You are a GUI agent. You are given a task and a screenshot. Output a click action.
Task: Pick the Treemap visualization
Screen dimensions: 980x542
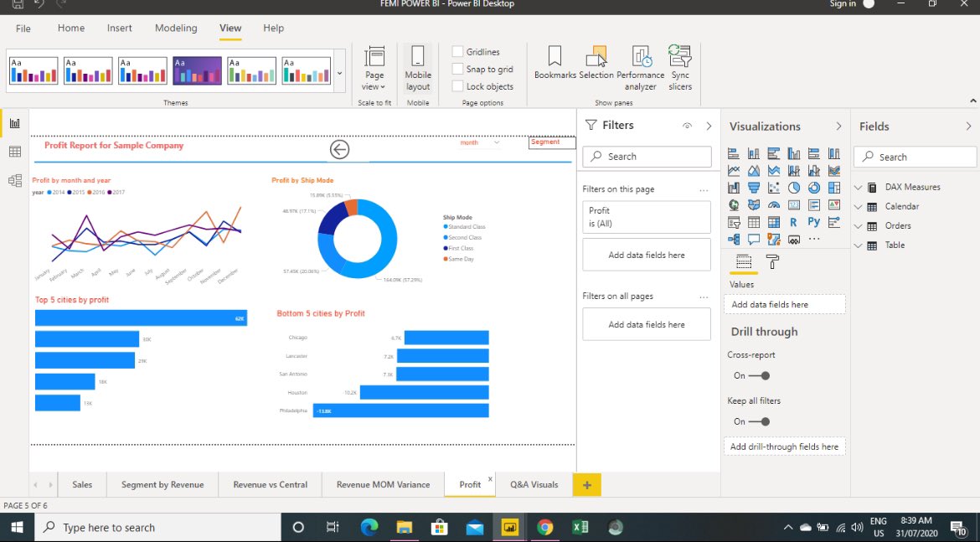click(833, 188)
